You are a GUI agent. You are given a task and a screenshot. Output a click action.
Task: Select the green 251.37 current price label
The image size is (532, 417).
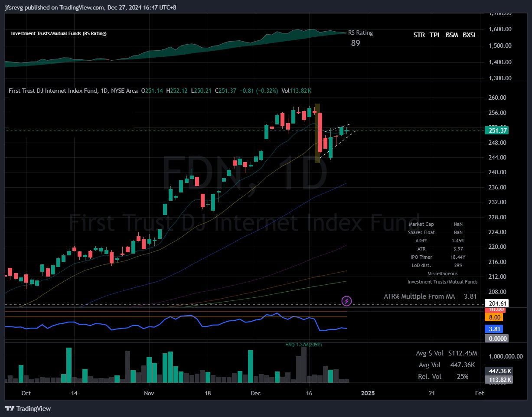tap(498, 130)
